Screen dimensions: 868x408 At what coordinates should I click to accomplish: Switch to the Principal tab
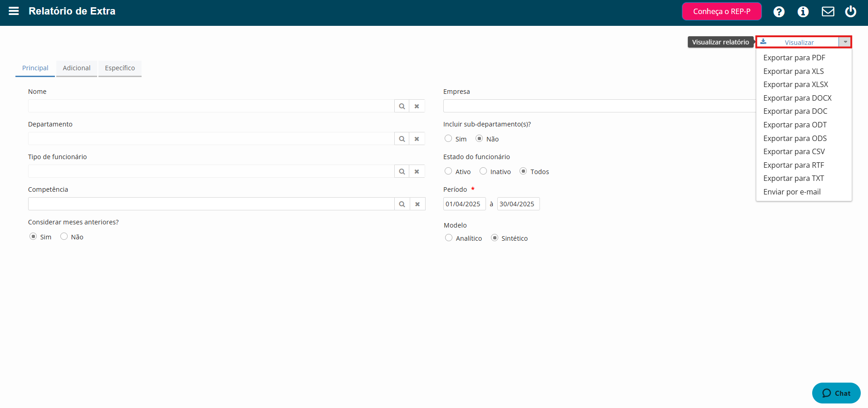35,68
